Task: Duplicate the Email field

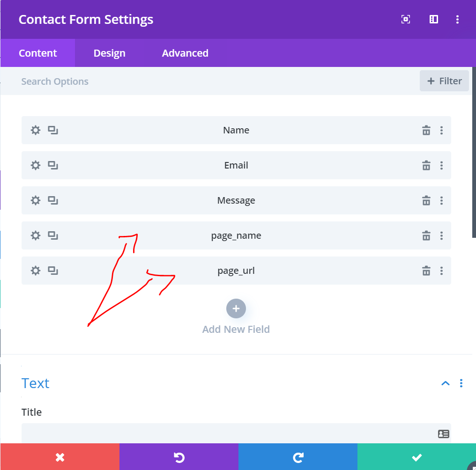Action: (53, 165)
